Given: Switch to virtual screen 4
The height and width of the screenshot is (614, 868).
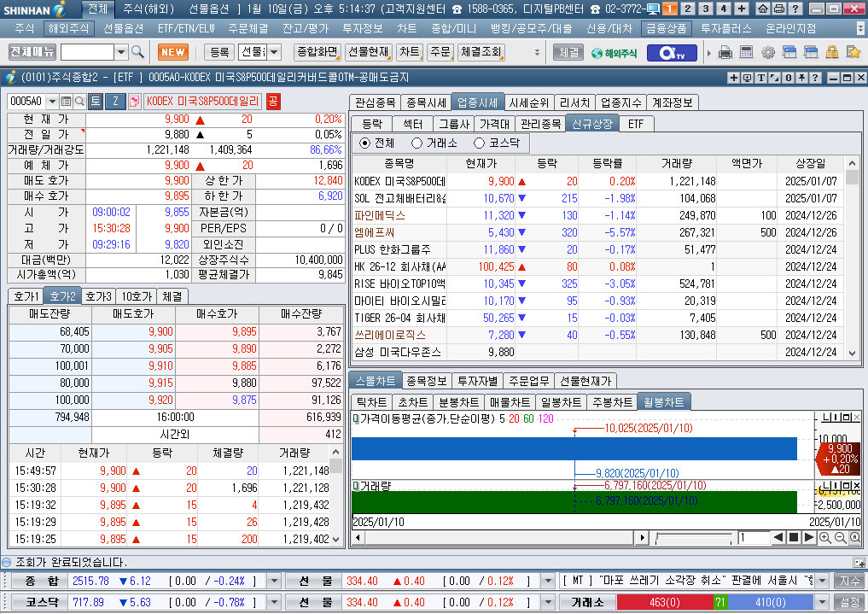Looking at the screenshot, I should 723,9.
